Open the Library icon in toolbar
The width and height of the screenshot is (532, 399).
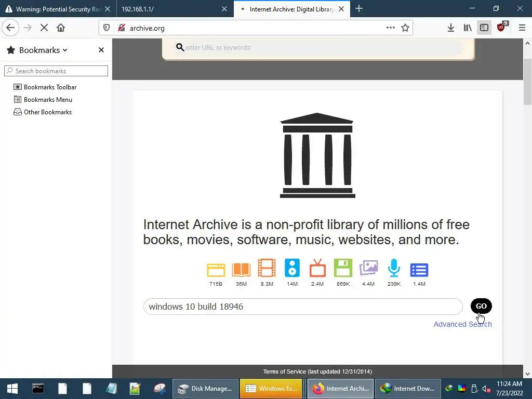click(x=468, y=28)
